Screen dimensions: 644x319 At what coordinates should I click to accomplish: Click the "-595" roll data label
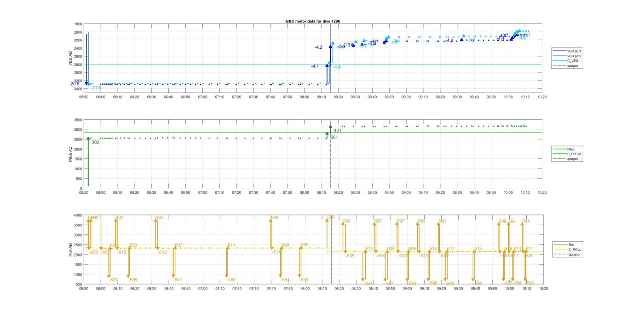click(x=529, y=283)
